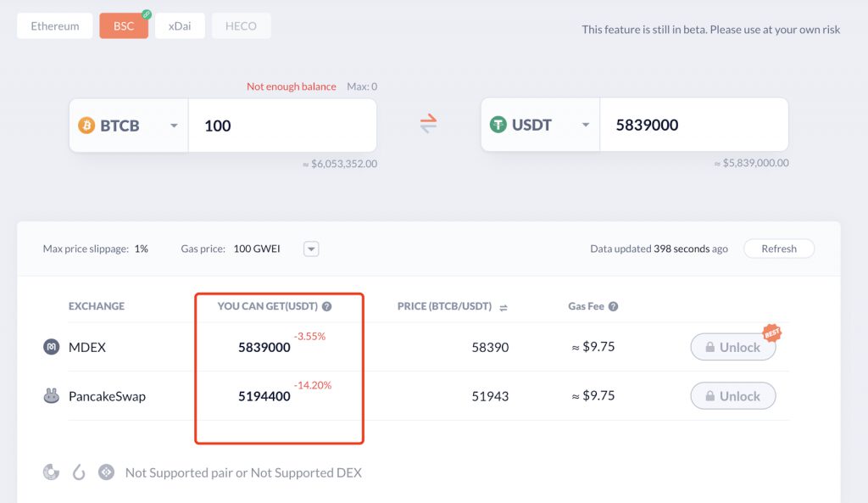Swap tokens with the orange arrows icon
Image resolution: width=868 pixels, height=503 pixels.
[428, 124]
